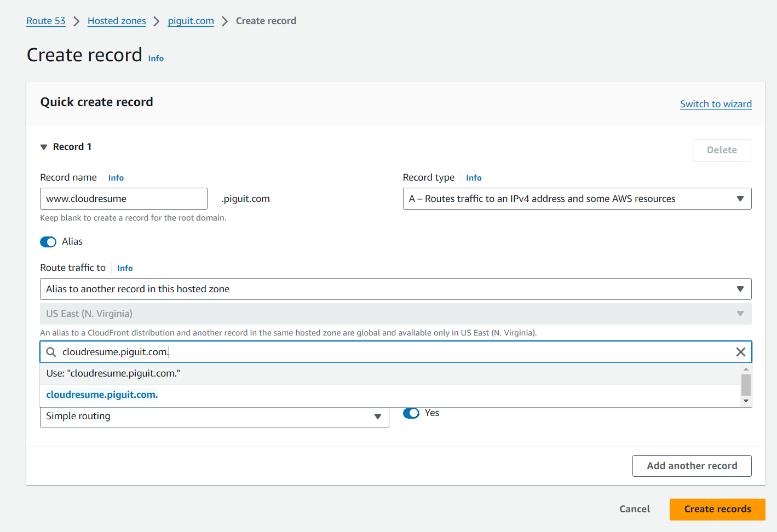The width and height of the screenshot is (777, 532).
Task: Switch to wizard view
Action: coord(716,104)
